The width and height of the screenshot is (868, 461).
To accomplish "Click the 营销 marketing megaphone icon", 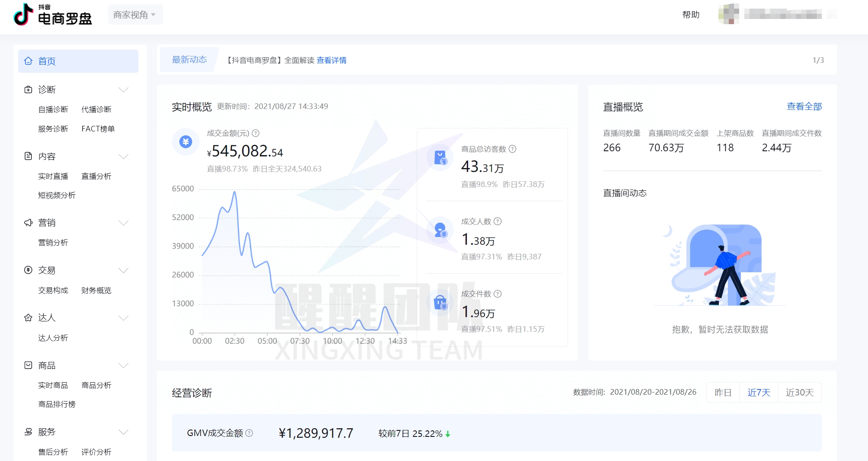I will 28,223.
